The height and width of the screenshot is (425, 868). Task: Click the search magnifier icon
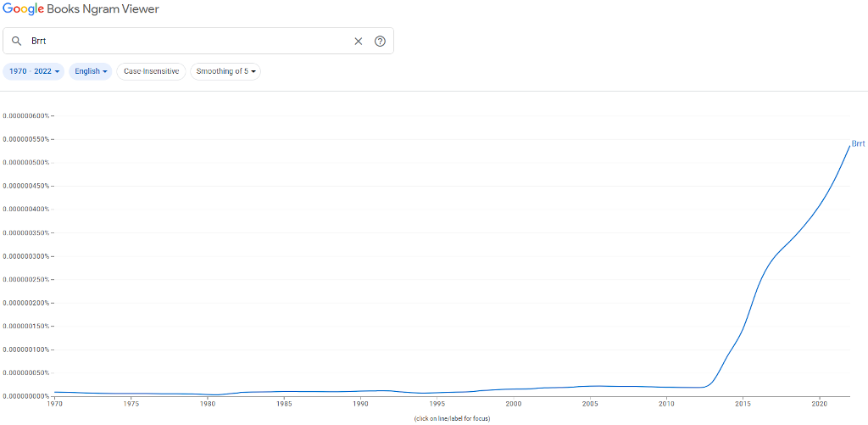(x=16, y=42)
